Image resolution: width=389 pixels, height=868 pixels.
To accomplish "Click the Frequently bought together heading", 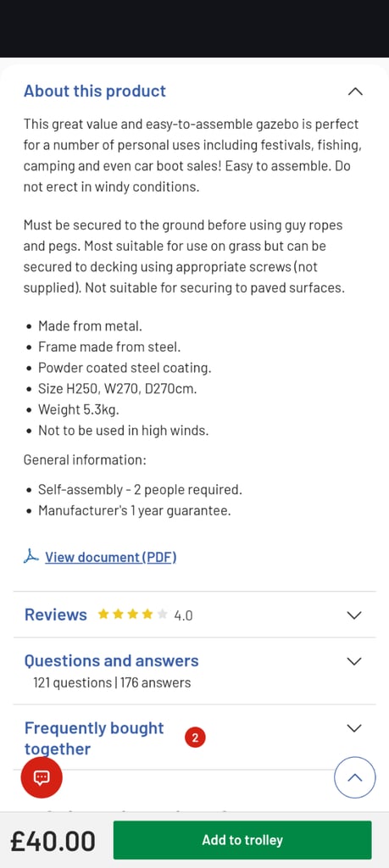I will click(x=94, y=738).
